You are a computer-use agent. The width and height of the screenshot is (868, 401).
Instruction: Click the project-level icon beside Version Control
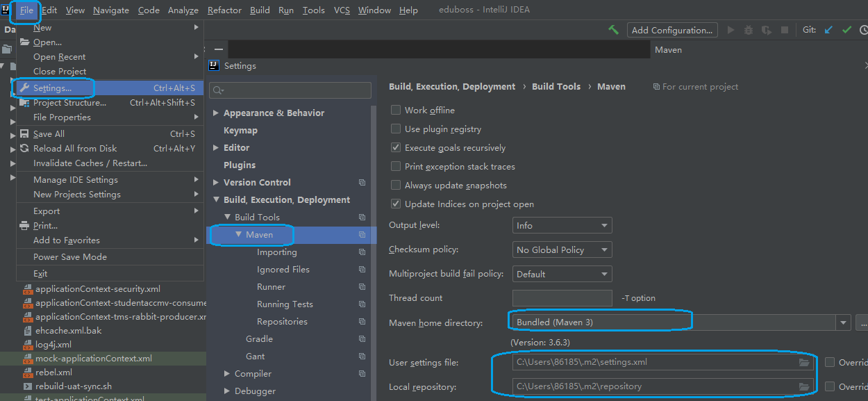coord(362,183)
